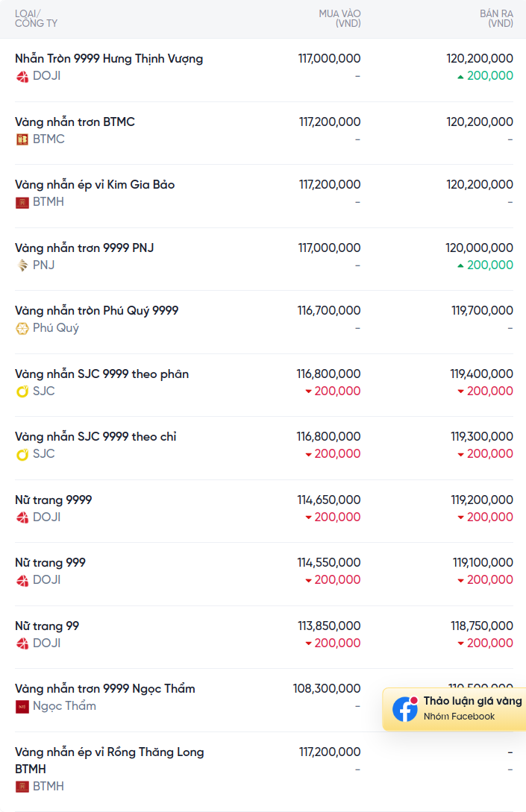Click DOJI logo under Nhẫn Tròn 9999 Hưng Thịnh Vượng
The width and height of the screenshot is (526, 812).
[x=22, y=76]
